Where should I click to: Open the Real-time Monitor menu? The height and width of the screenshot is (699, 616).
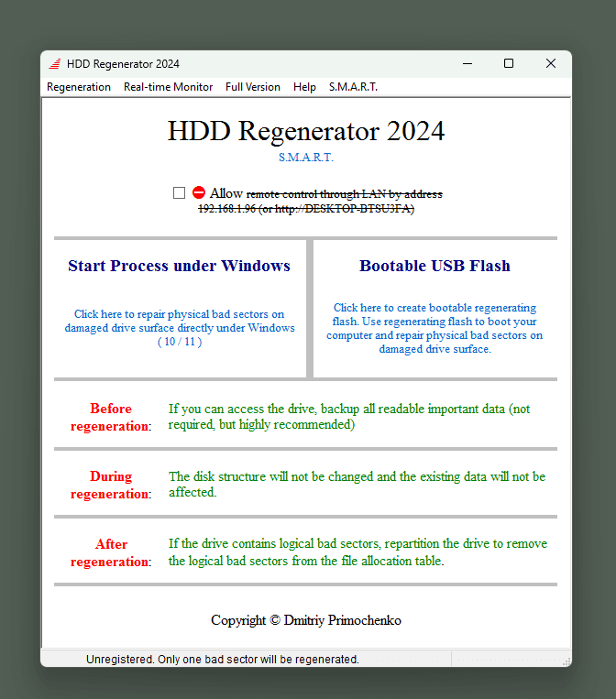tap(168, 87)
